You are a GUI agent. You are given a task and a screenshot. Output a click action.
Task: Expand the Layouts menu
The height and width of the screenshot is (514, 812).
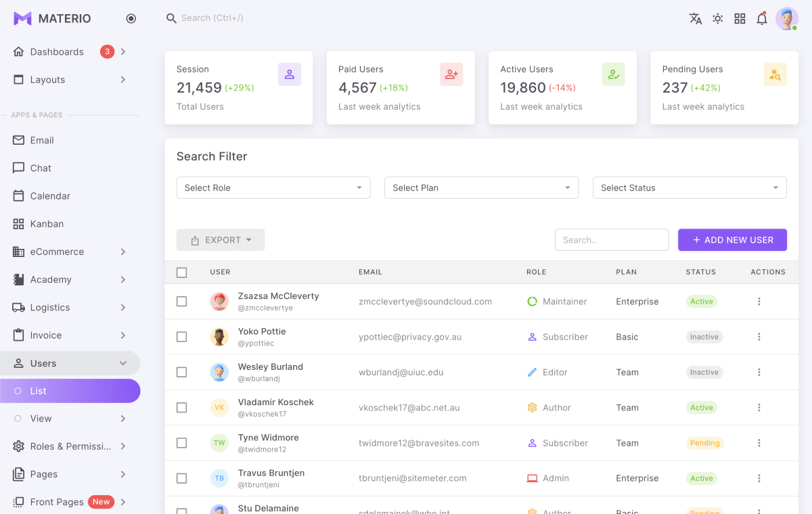(x=70, y=80)
